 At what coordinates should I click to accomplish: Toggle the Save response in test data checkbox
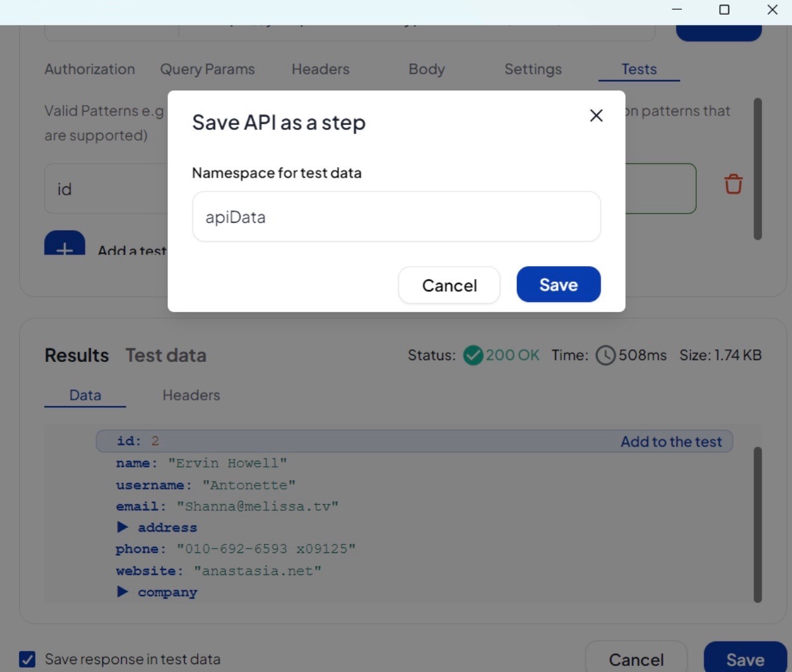point(27,659)
